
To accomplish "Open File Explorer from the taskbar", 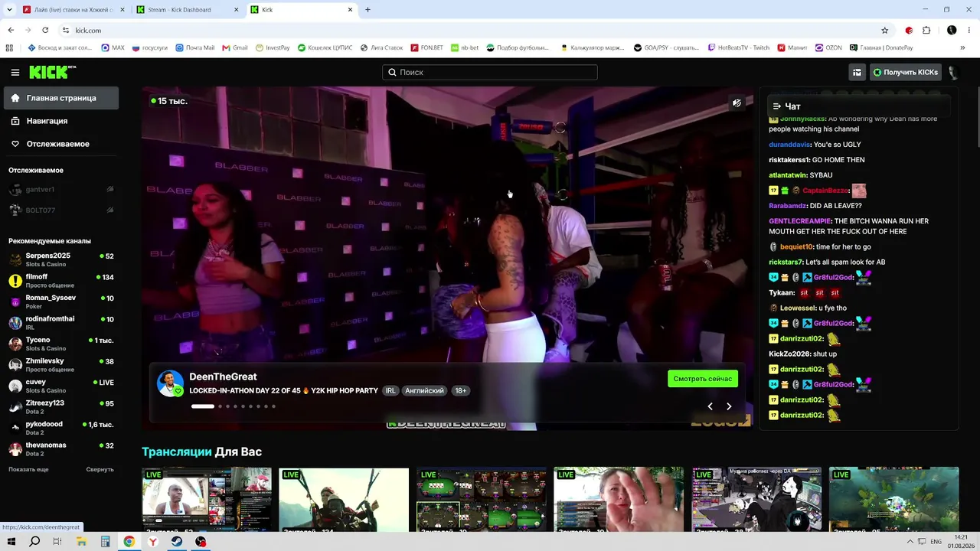I will 82,542.
